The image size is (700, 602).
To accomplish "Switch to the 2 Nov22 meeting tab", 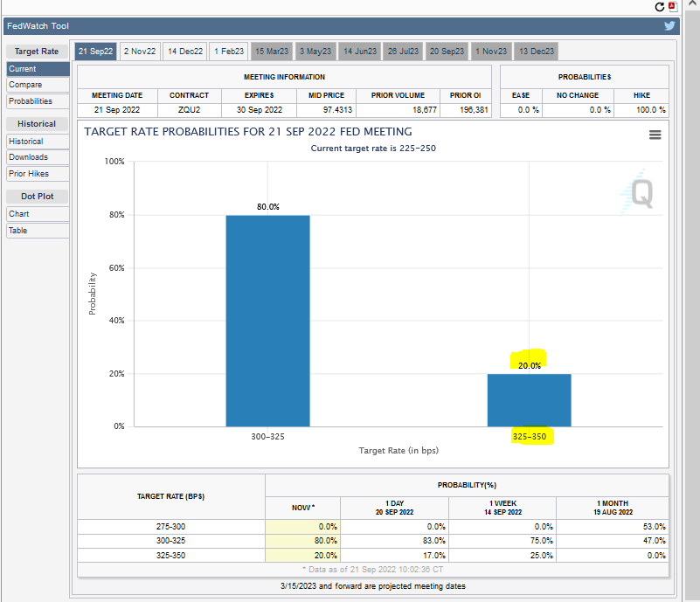I will [140, 52].
